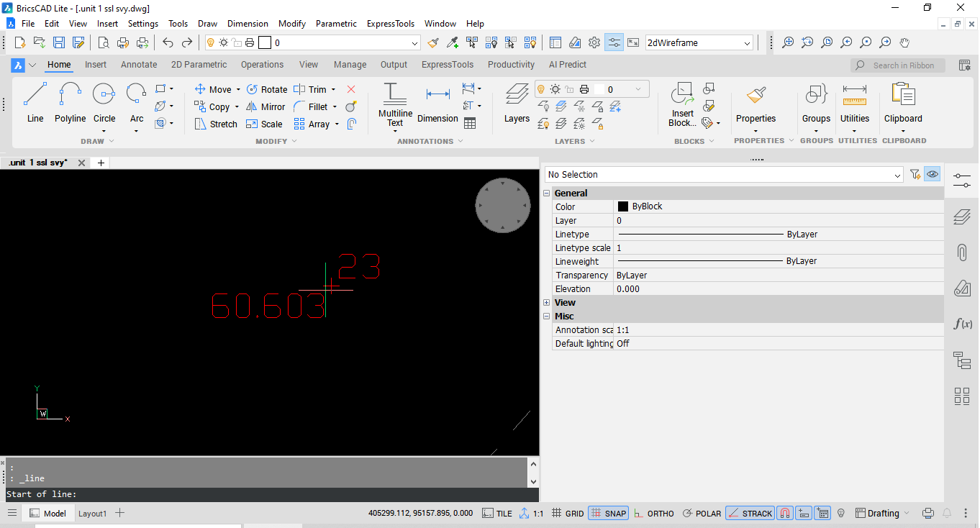
Task: Toggle SNAP in the status bar
Action: 609,514
